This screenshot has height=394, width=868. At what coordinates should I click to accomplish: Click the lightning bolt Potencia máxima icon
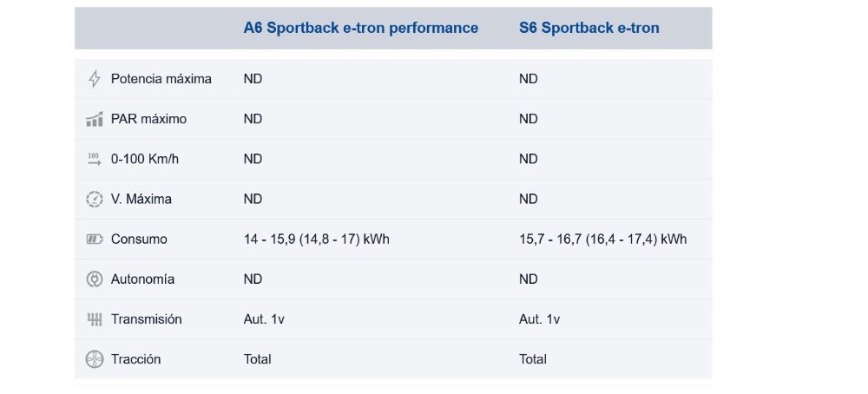(x=95, y=79)
